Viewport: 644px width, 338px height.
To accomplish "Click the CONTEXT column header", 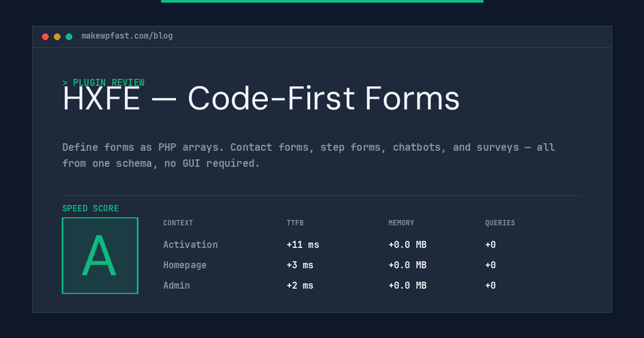I will [178, 223].
